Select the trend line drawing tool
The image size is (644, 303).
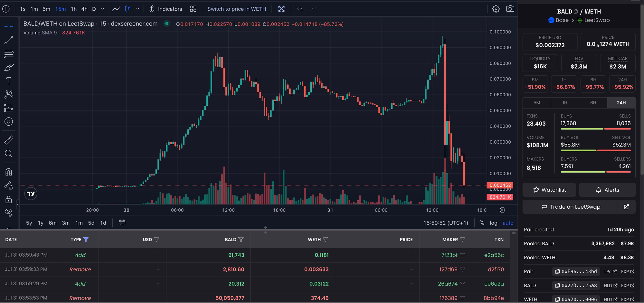9,40
